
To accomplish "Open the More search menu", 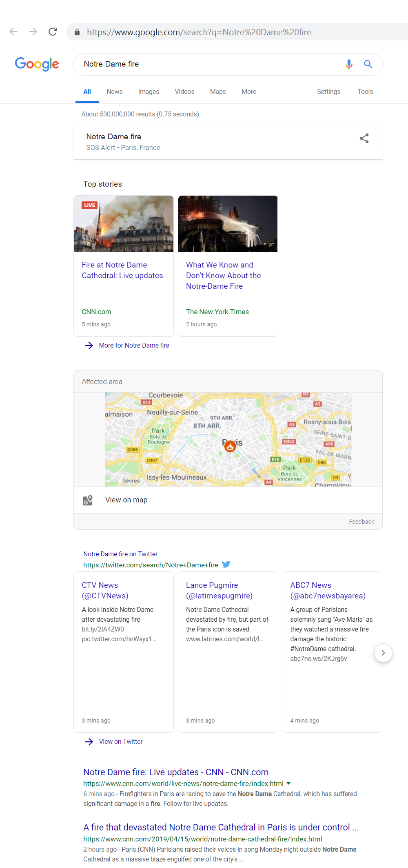I will point(249,92).
